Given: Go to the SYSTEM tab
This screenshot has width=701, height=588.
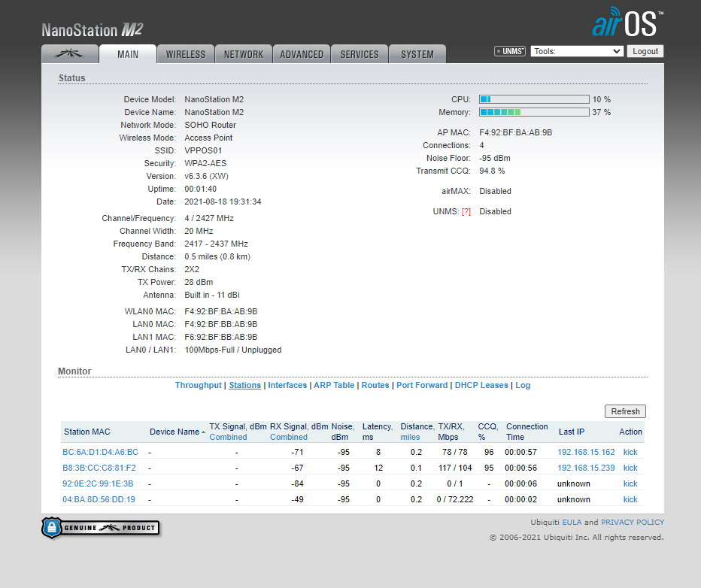Looking at the screenshot, I should tap(417, 54).
